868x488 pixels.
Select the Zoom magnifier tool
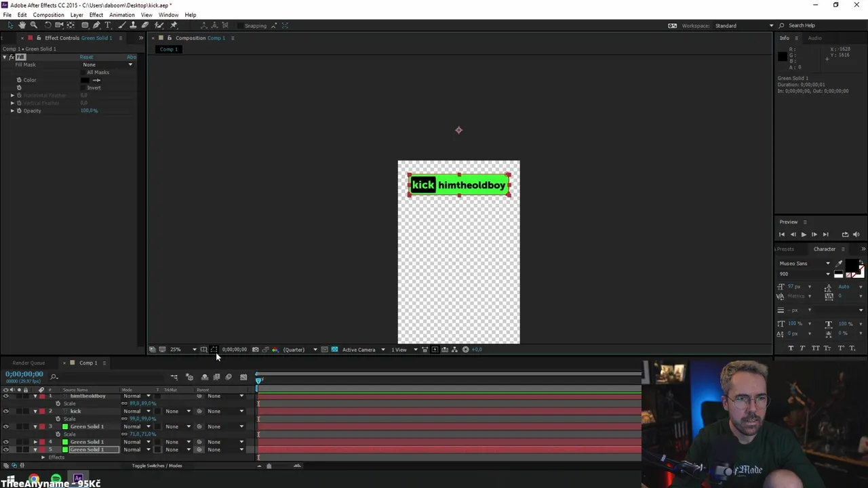point(33,25)
